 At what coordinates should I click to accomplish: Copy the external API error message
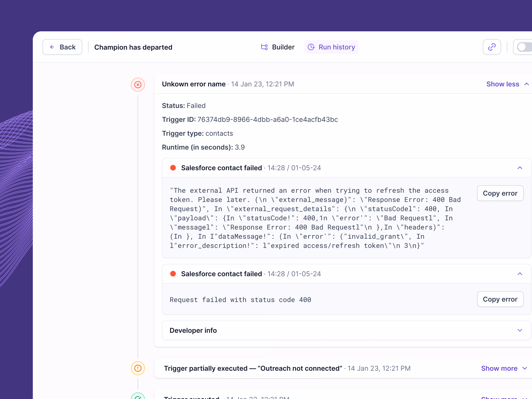500,193
